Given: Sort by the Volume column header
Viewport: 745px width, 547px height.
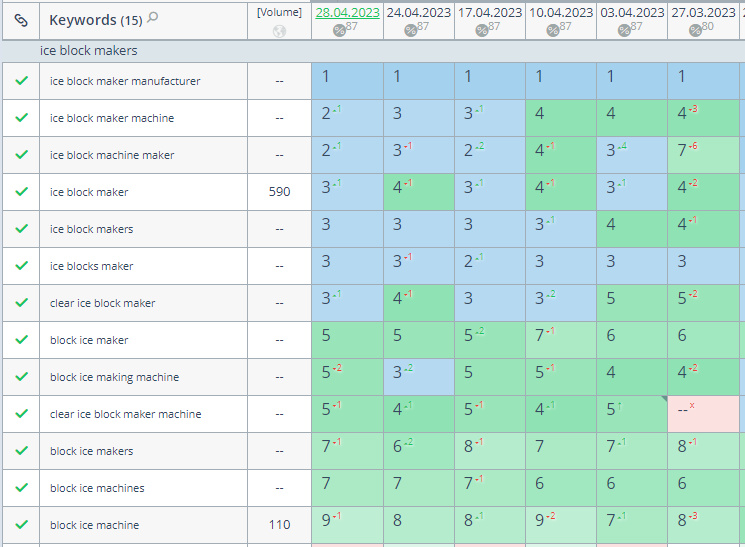Looking at the screenshot, I should [279, 12].
